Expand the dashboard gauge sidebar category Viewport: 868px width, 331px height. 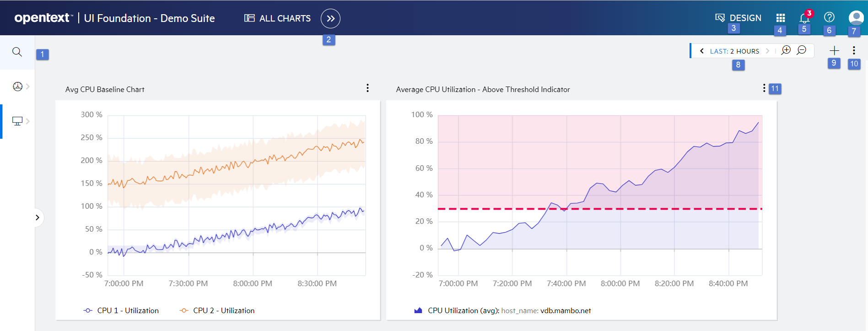21,87
